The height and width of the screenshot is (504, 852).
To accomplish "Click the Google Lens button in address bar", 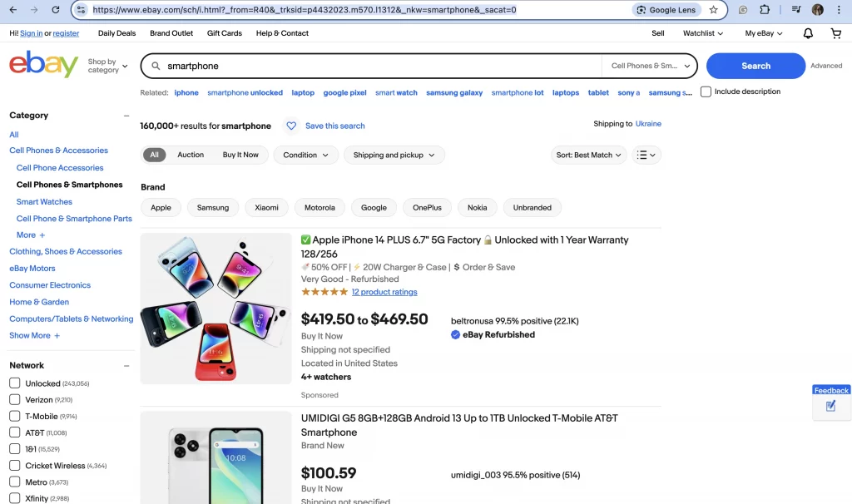I will (666, 10).
